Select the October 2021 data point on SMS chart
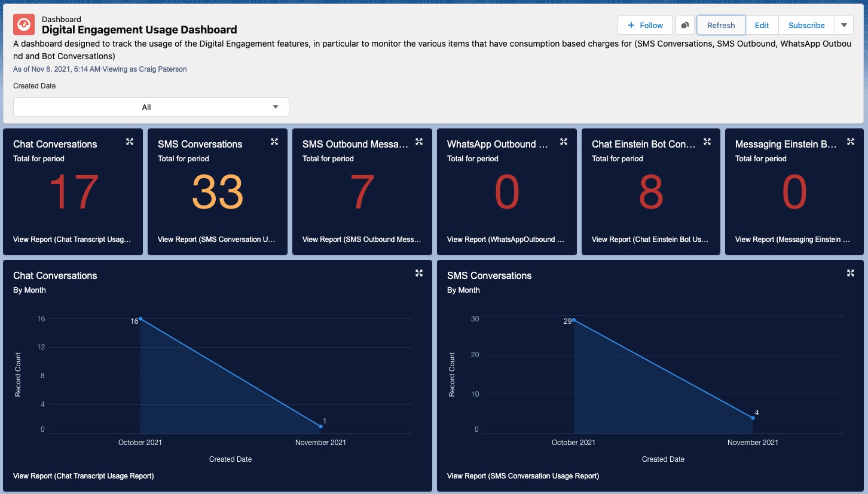 pos(574,321)
